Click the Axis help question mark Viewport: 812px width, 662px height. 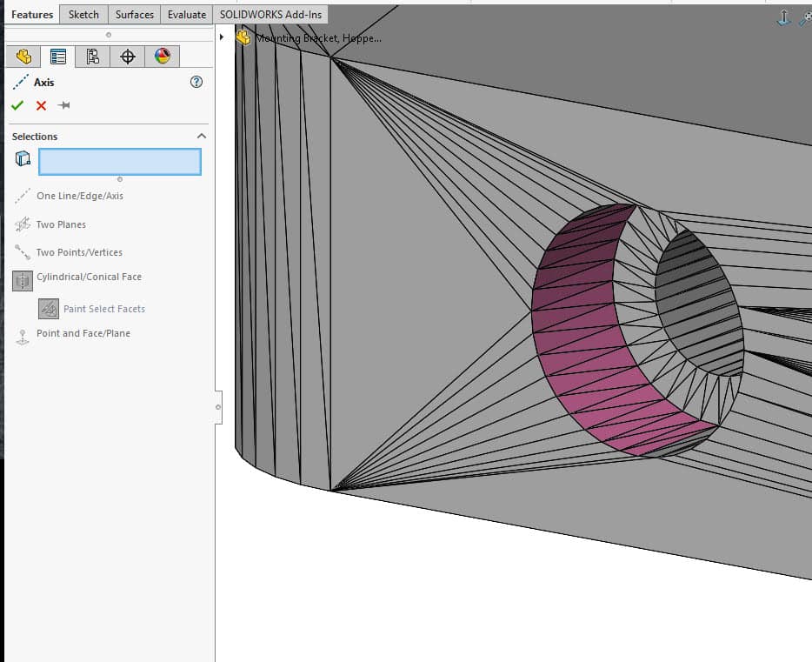(196, 82)
